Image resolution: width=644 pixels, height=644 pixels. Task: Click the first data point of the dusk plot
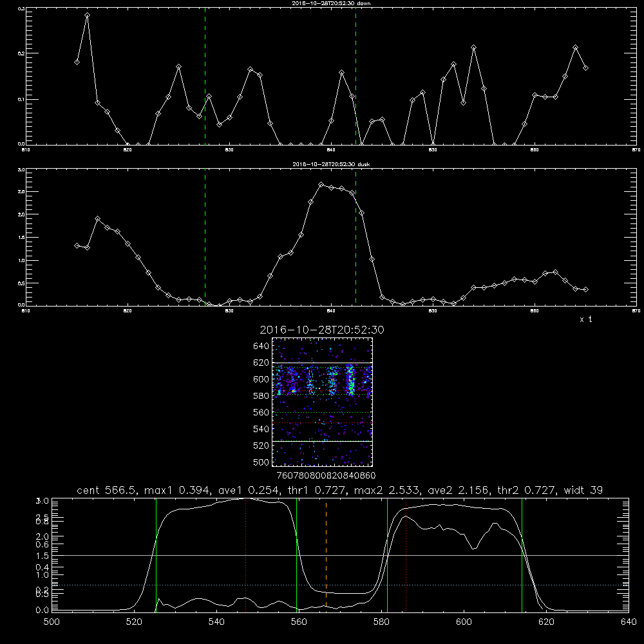point(77,245)
